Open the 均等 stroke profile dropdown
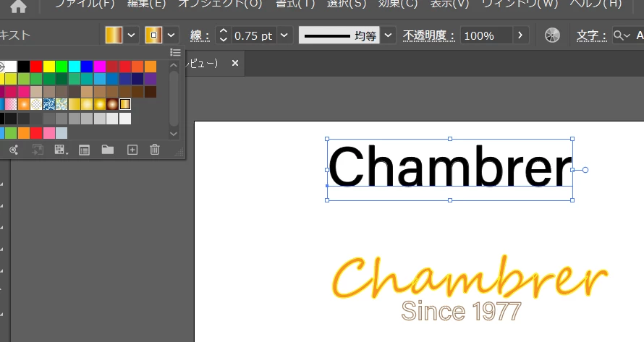 (388, 35)
